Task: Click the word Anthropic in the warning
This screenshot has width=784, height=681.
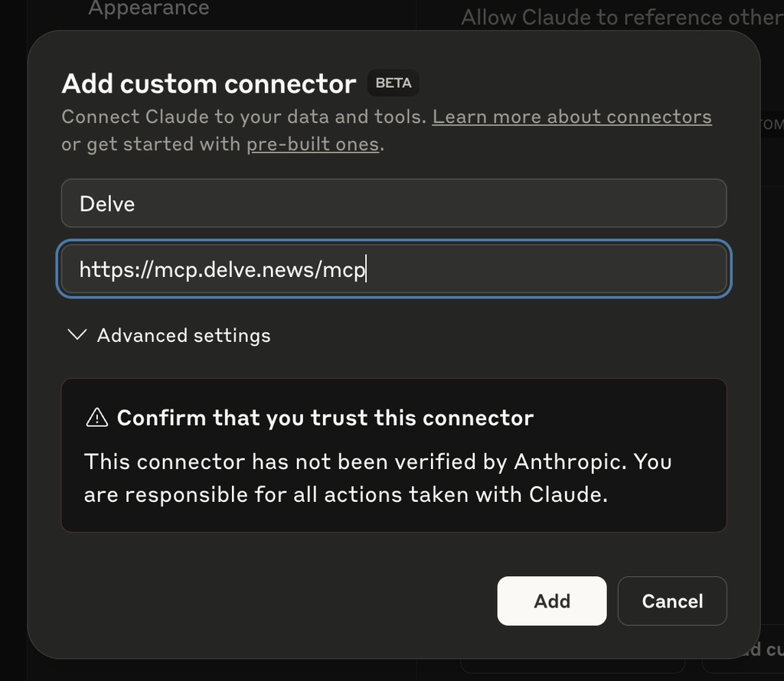Action: [564, 461]
